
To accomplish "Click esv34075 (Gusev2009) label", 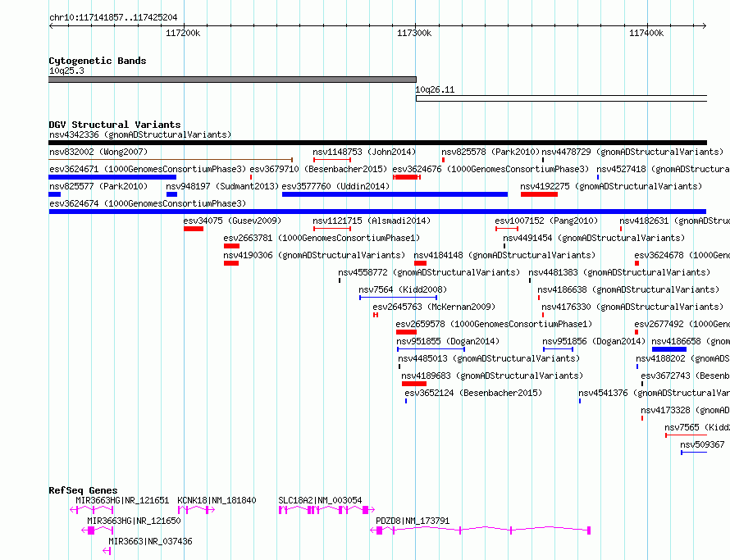I will (x=232, y=221).
